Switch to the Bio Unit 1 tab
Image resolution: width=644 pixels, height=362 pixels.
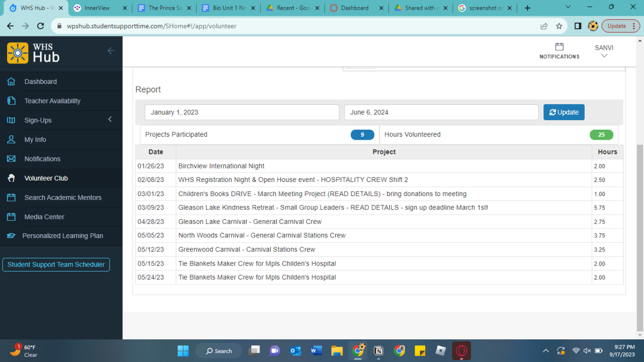point(227,8)
